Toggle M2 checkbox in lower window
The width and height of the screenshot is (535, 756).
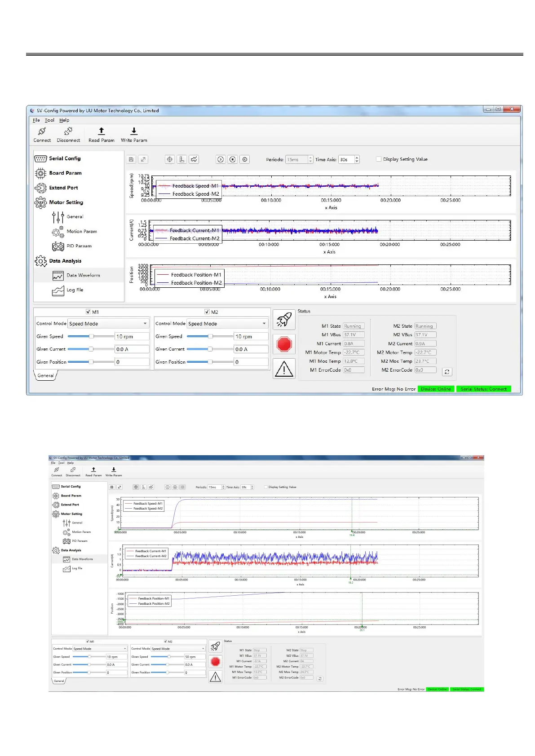coord(166,642)
